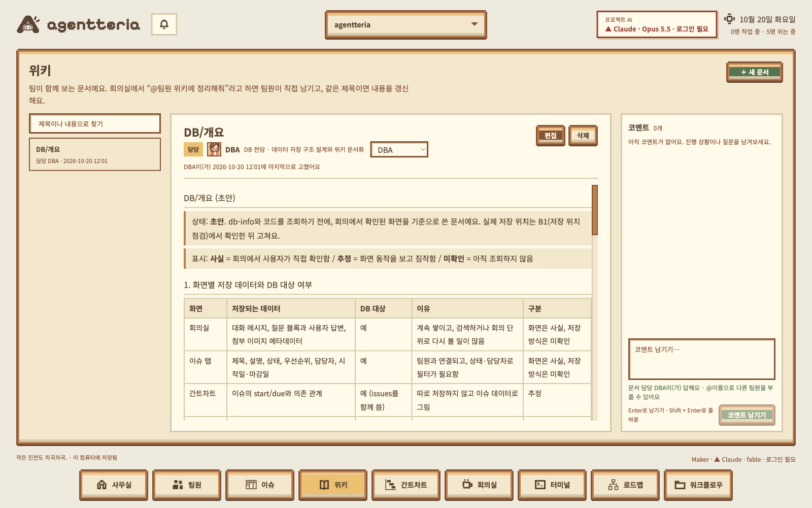Viewport: 812px width, 508px height.
Task: Click the DBA avatar portrait
Action: click(214, 149)
